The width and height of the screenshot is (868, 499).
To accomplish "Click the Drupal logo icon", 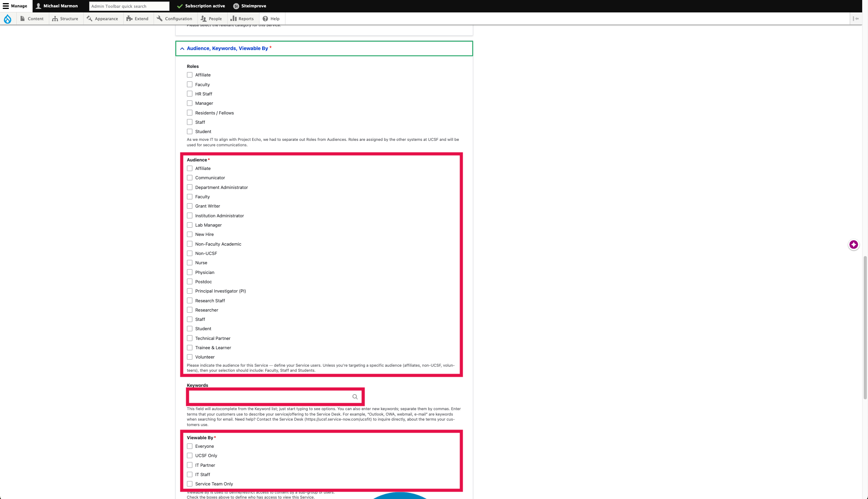I will pyautogui.click(x=8, y=19).
